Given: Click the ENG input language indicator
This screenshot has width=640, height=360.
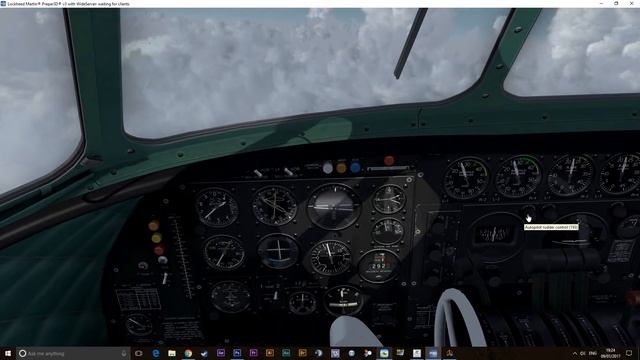Looking at the screenshot, I should point(593,353).
